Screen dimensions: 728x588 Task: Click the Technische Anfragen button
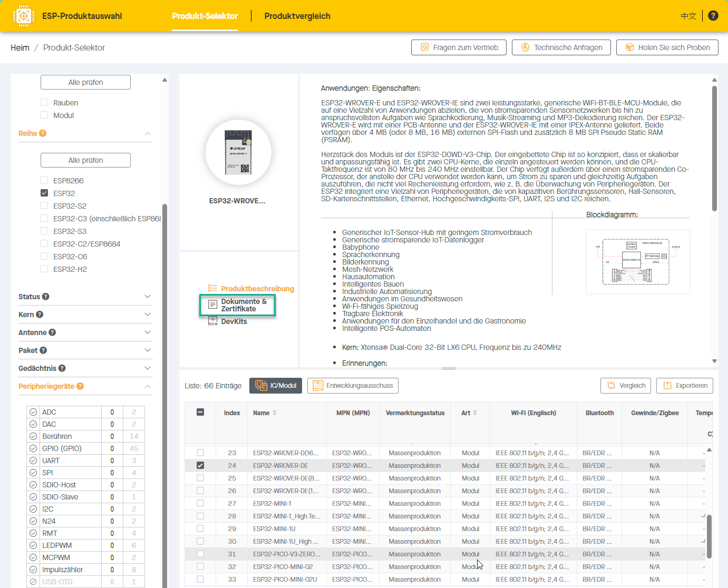[561, 47]
